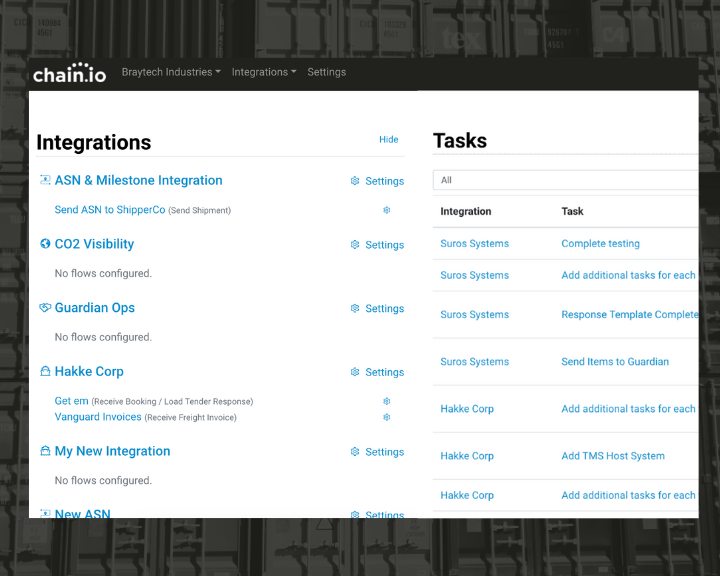Click No flows configured under Guardian Ops

point(103,337)
